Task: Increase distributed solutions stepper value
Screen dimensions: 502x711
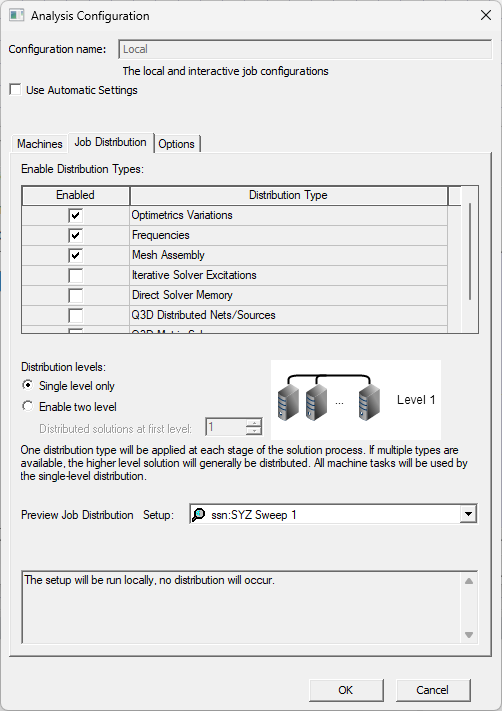Action: (254, 423)
